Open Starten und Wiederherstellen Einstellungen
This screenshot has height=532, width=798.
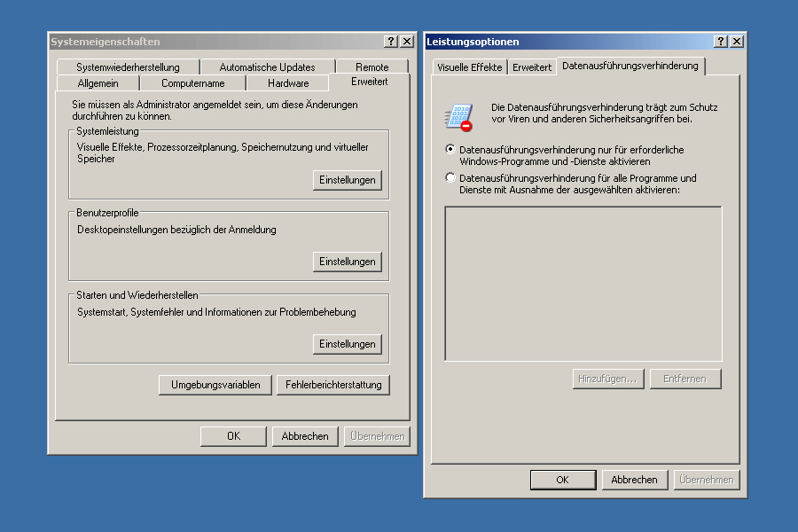tap(348, 344)
